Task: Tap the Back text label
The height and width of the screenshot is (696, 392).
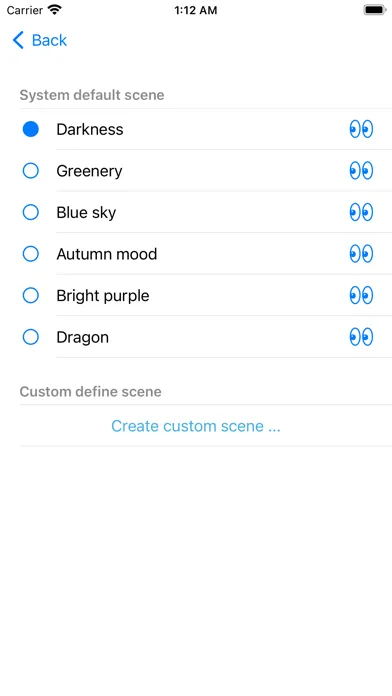Action: click(x=49, y=40)
